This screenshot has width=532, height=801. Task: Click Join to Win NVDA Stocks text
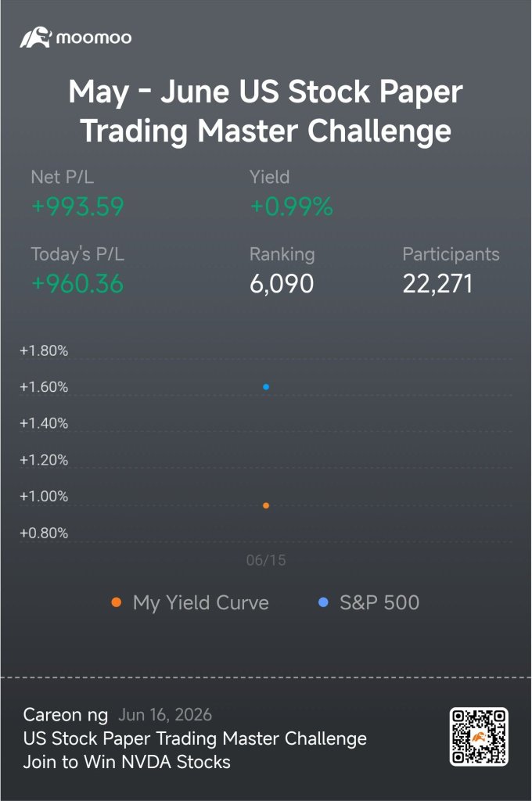tap(127, 762)
